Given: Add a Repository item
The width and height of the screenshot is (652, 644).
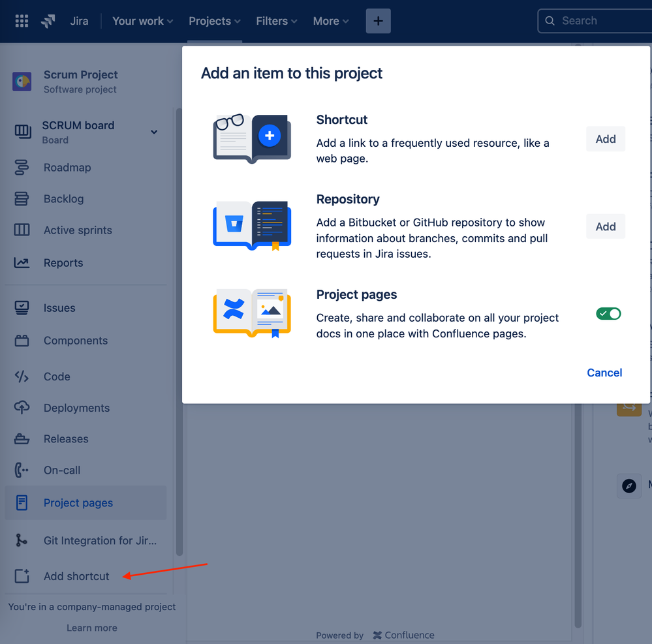Looking at the screenshot, I should [606, 226].
